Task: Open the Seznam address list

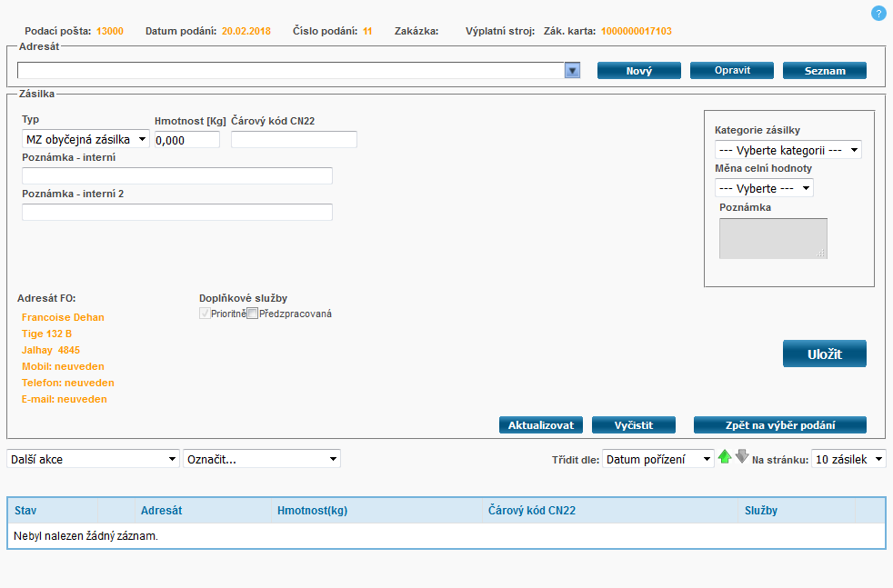Action: pyautogui.click(x=824, y=71)
